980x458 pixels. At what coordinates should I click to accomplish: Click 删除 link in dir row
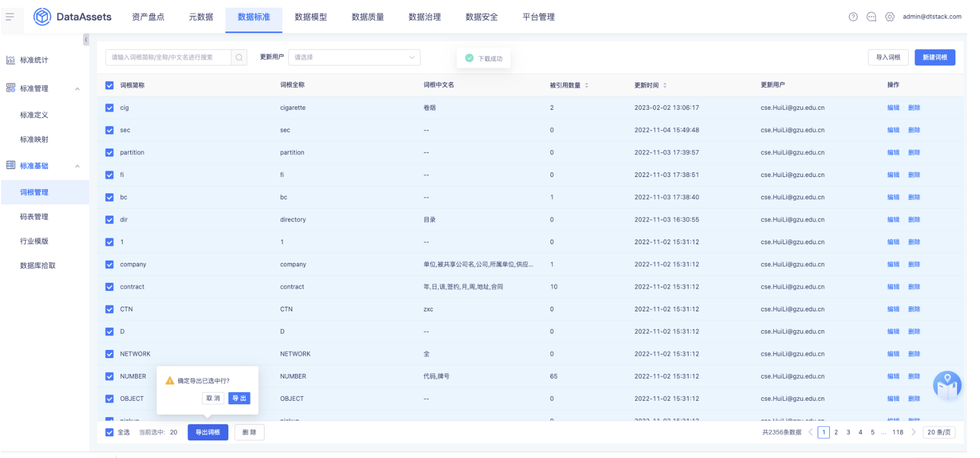click(x=914, y=220)
